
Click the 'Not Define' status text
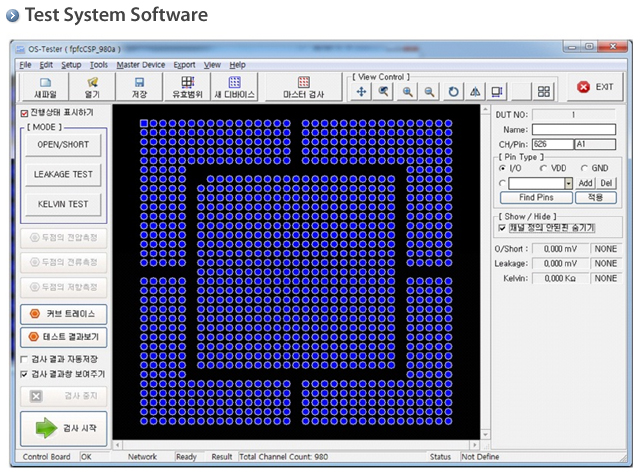(480, 457)
